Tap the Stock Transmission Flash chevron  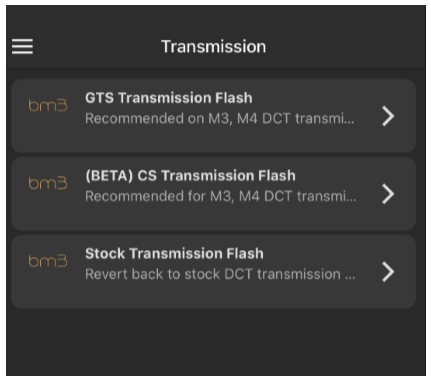(388, 272)
